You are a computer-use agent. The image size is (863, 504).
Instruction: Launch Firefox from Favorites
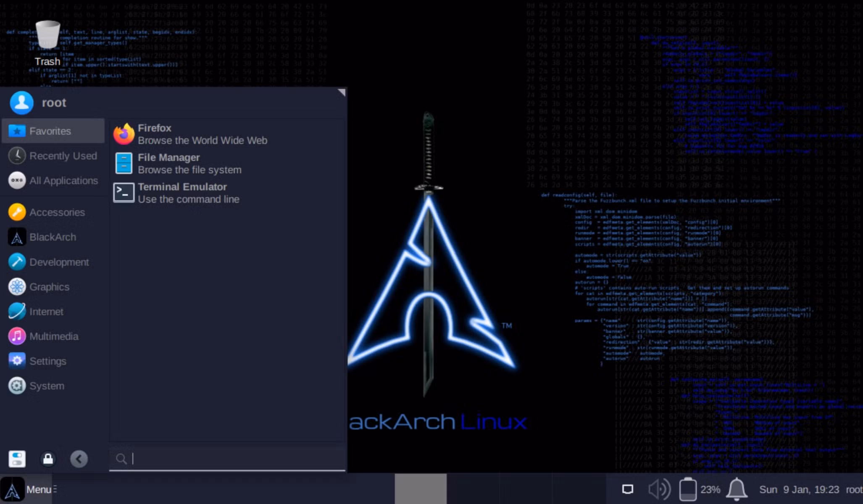coord(227,134)
